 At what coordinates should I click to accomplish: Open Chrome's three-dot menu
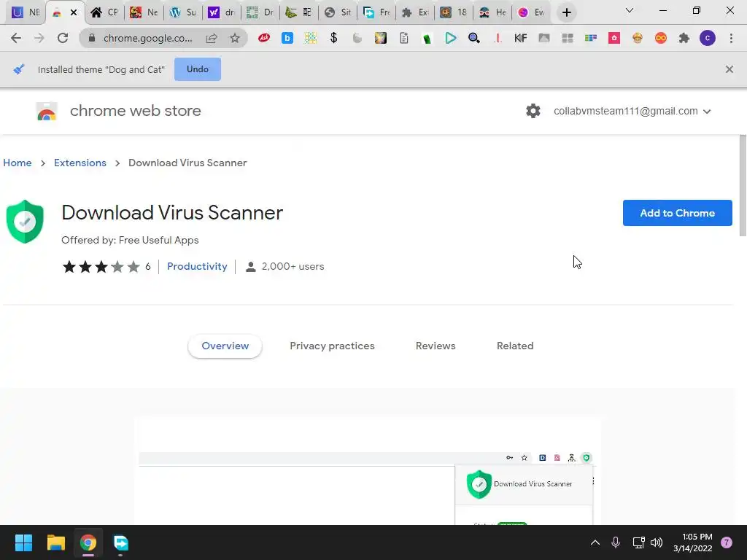pos(731,38)
